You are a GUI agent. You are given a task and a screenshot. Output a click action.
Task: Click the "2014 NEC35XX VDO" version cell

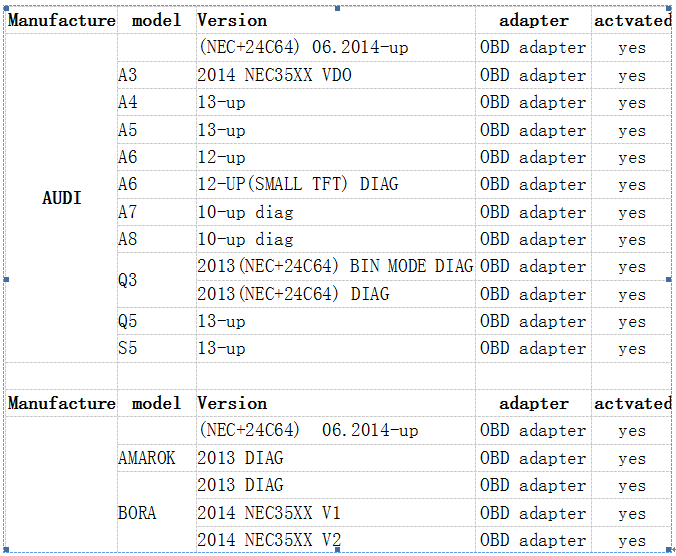point(274,76)
